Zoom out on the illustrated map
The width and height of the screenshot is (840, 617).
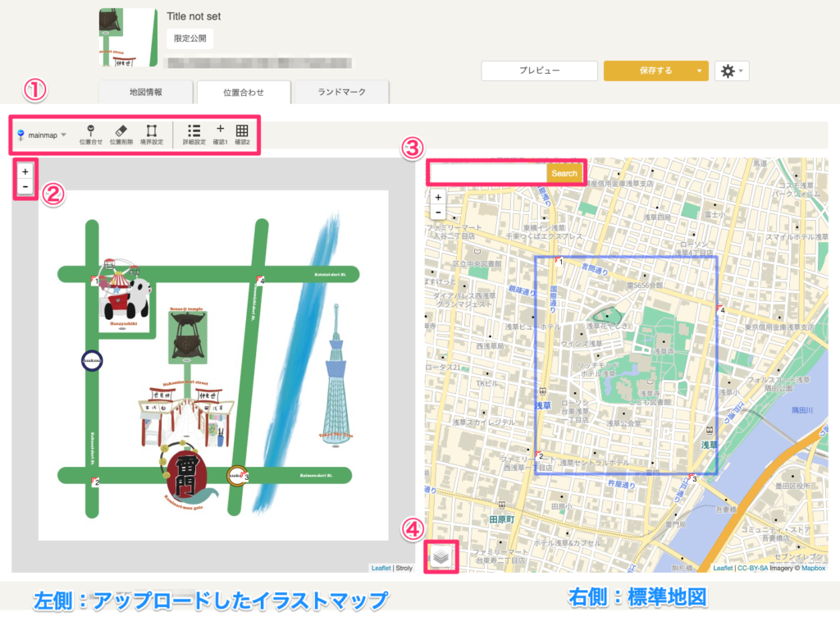(25, 187)
